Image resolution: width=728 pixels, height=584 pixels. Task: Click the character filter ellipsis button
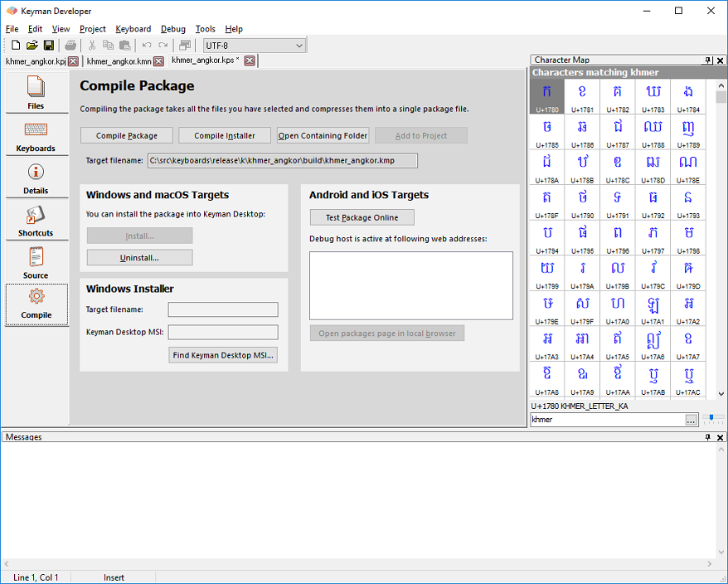[691, 420]
